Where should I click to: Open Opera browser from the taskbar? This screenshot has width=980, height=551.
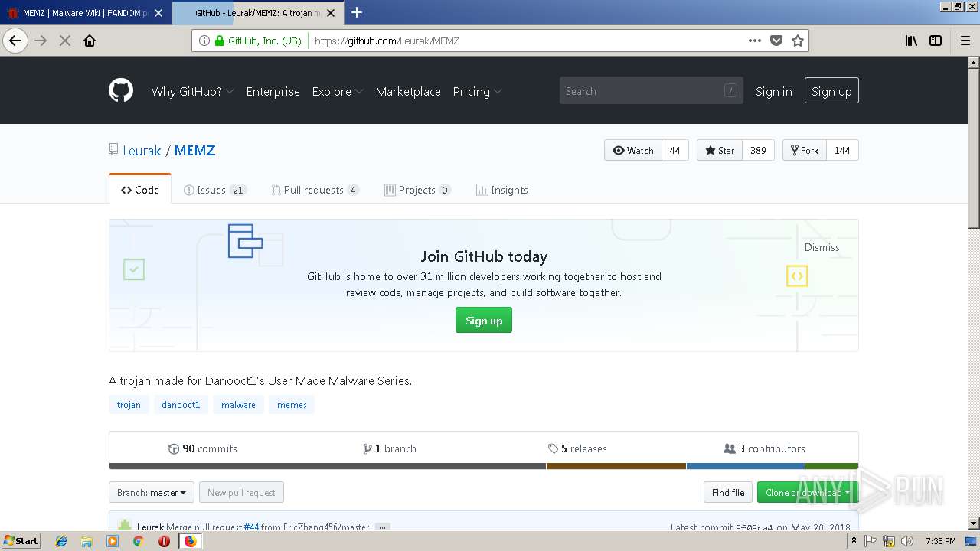164,541
